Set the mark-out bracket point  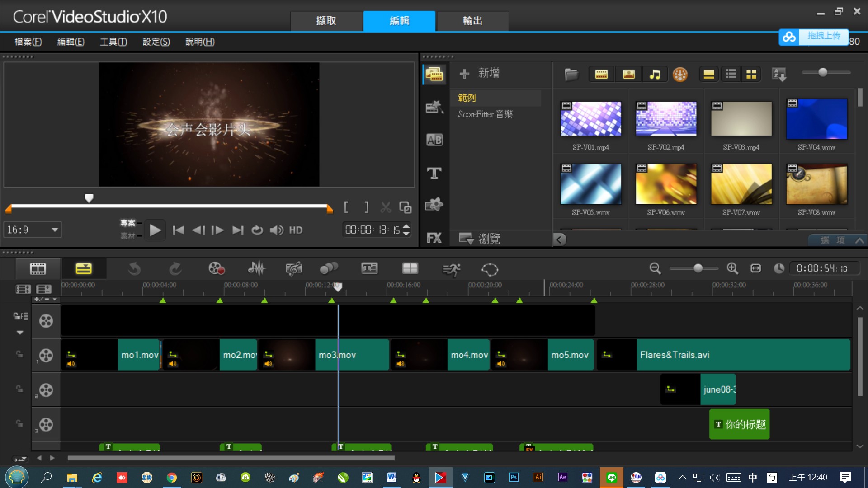[367, 207]
